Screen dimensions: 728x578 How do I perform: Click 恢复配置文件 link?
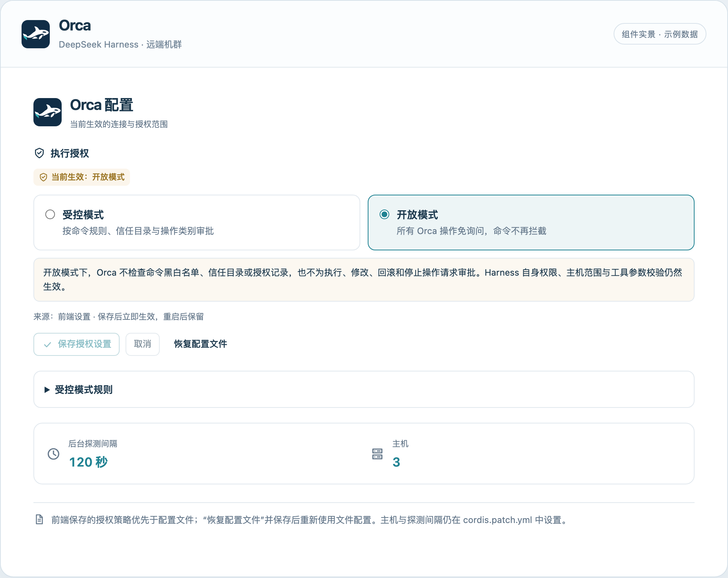(201, 344)
